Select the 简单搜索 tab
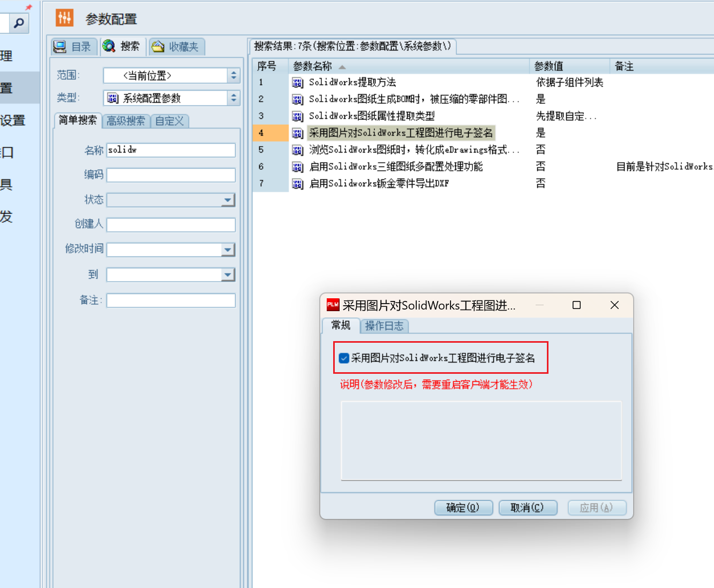The height and width of the screenshot is (588, 714). [x=78, y=120]
